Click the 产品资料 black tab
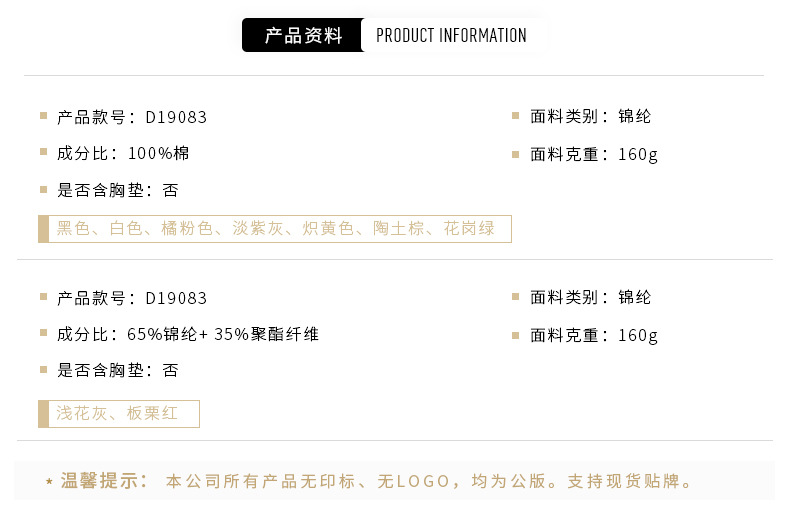This screenshot has height=518, width=790. tap(302, 36)
